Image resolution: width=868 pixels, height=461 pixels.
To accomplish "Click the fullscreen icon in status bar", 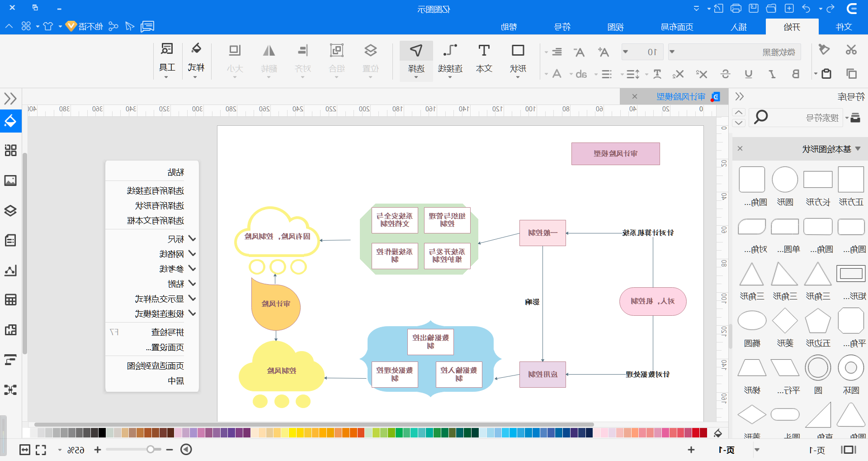I will [x=41, y=450].
